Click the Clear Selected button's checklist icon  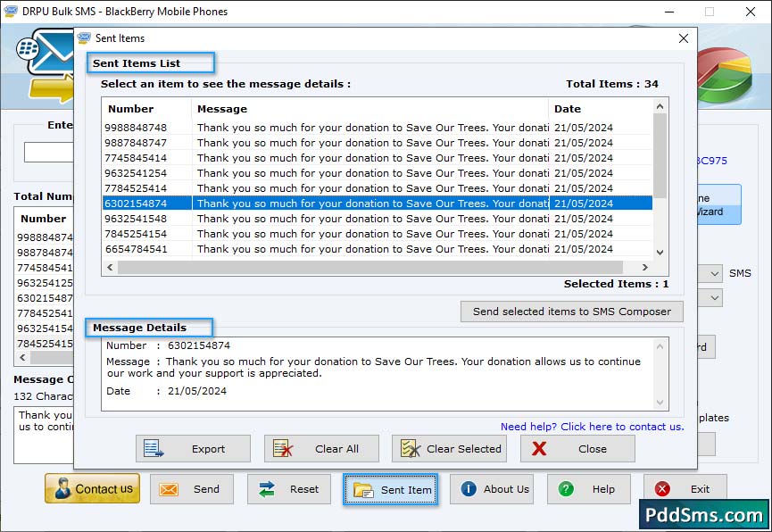(411, 448)
